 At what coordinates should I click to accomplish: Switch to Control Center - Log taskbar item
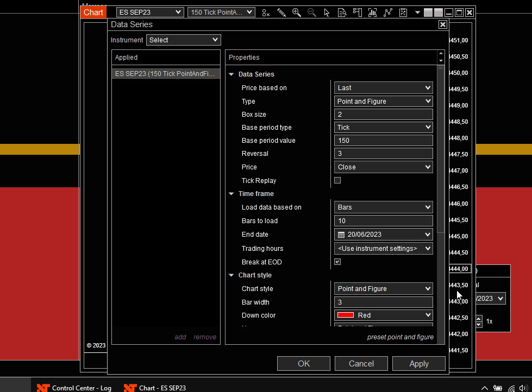(74, 388)
